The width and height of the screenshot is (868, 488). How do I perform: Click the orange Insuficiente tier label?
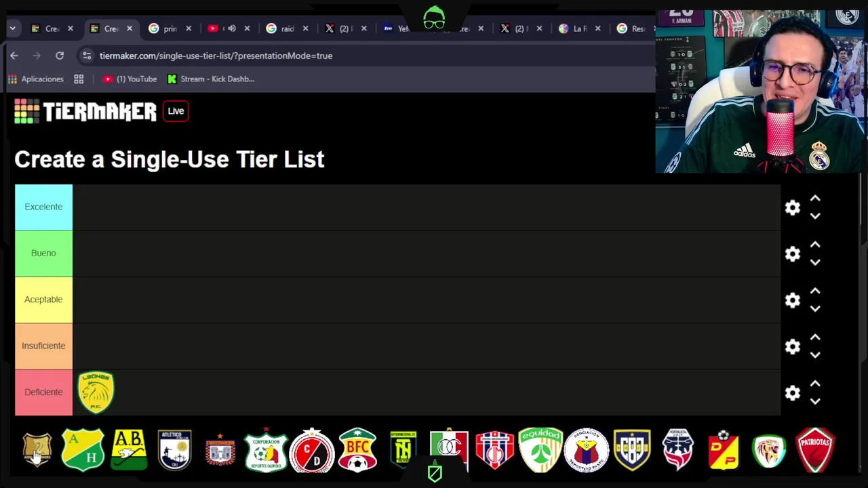pyautogui.click(x=43, y=346)
